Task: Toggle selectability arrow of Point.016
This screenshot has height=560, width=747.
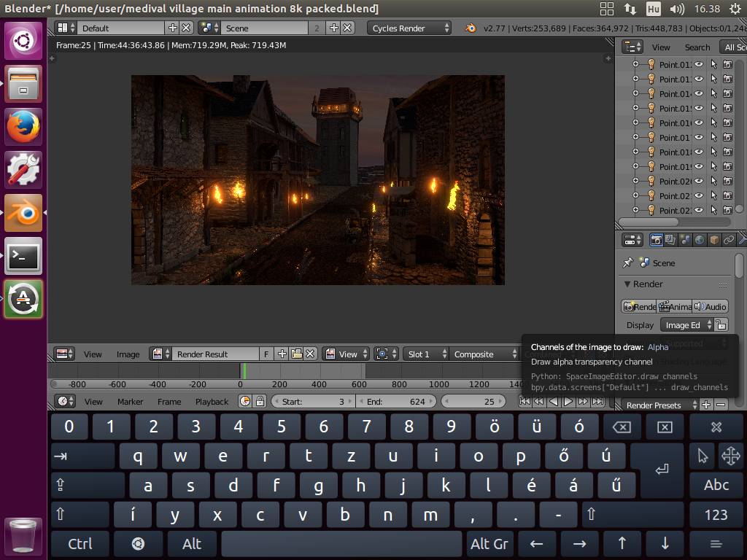Action: [x=713, y=122]
